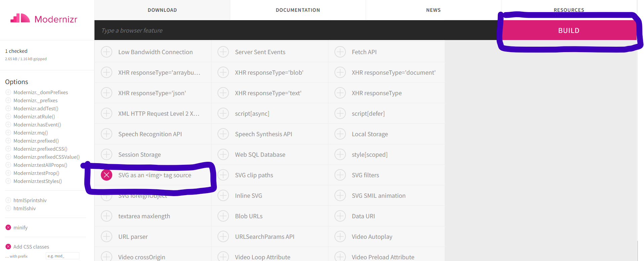
Task: Enable Modernizr.prefixedCSSValue() option
Action: (8, 157)
